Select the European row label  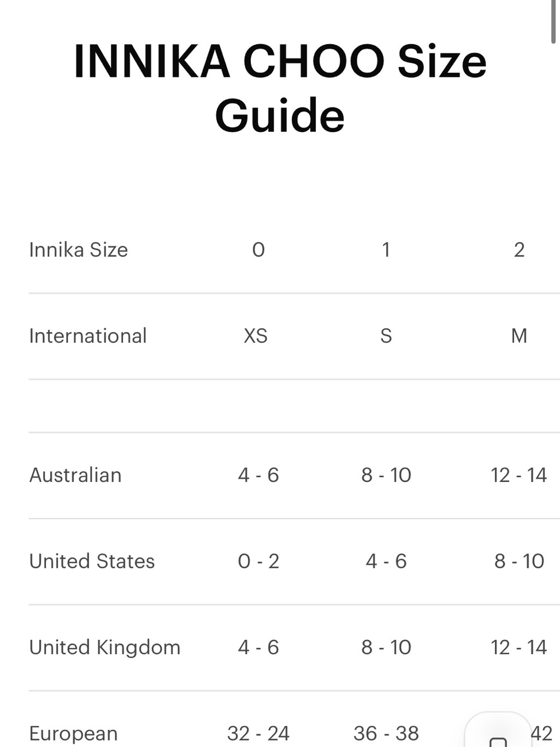pyautogui.click(x=73, y=734)
